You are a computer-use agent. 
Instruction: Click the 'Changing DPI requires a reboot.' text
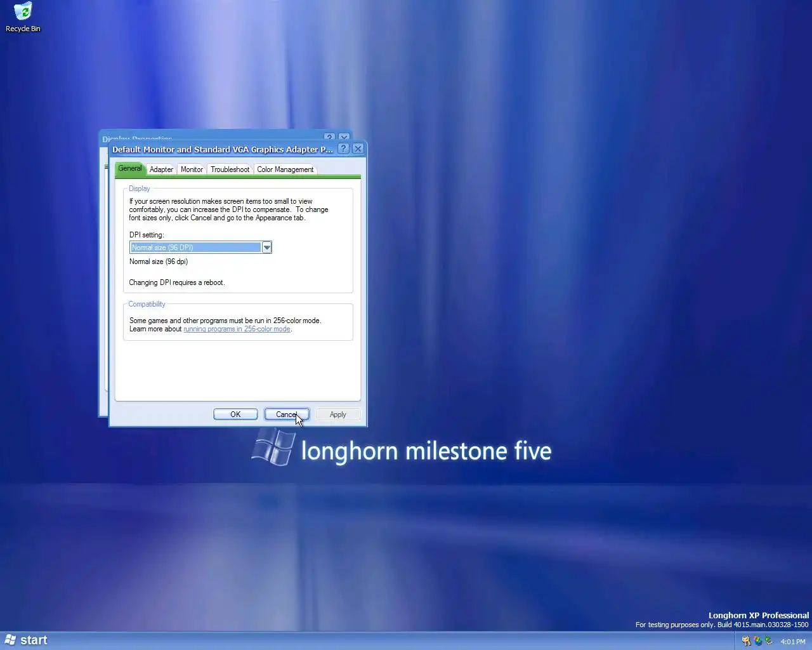click(177, 282)
